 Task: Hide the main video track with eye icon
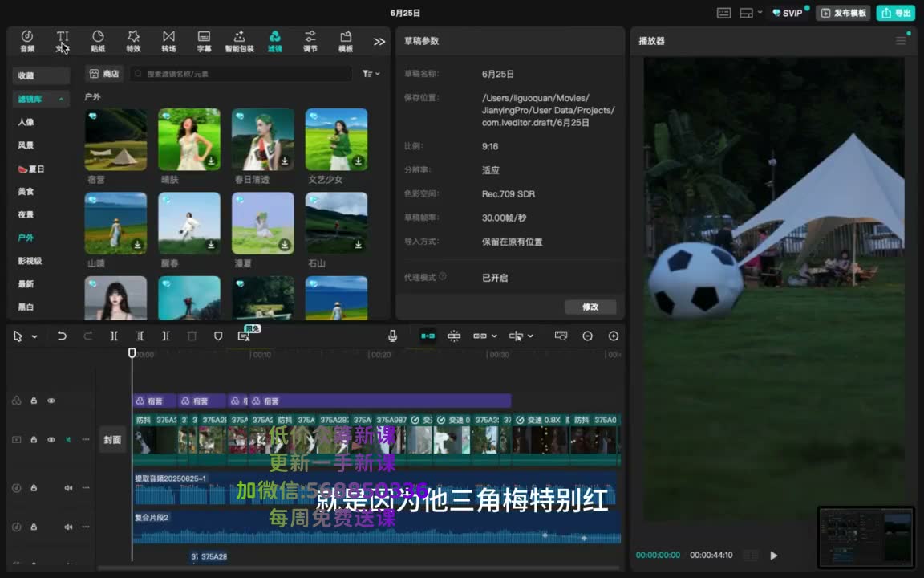pyautogui.click(x=51, y=439)
